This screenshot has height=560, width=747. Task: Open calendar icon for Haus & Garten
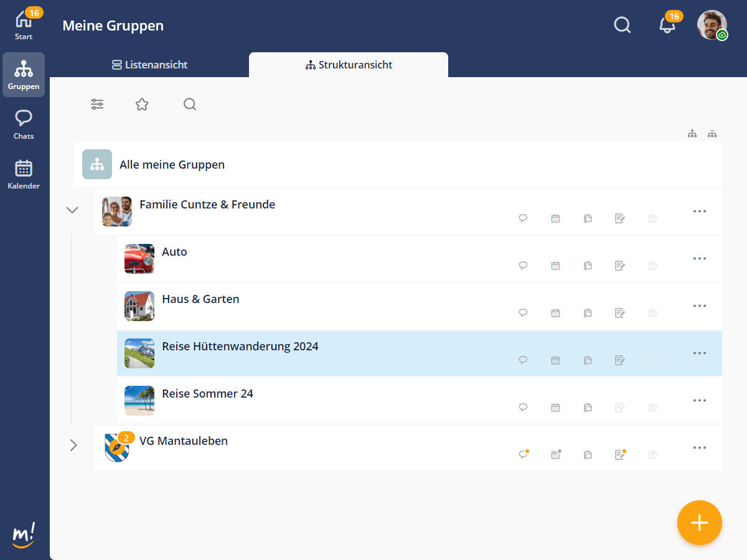(x=555, y=313)
